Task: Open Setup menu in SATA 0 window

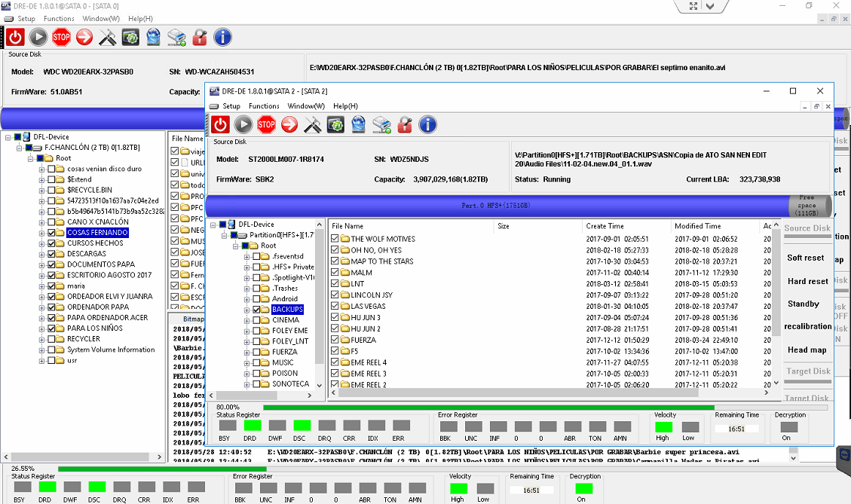Action: (x=26, y=18)
